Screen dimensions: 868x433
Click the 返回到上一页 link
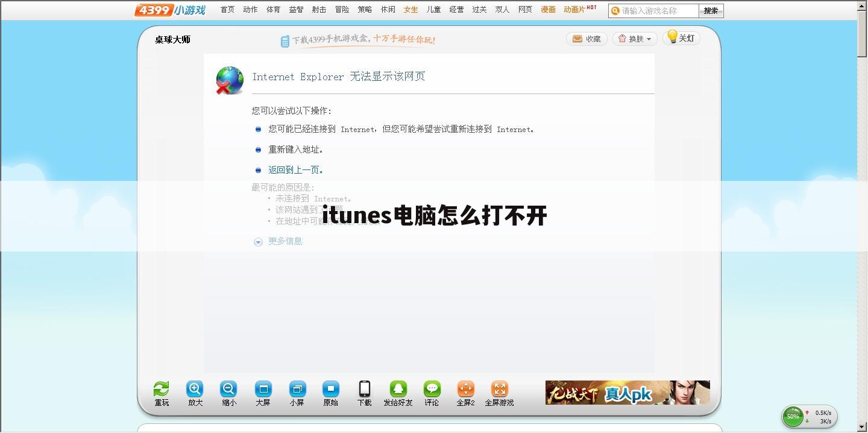pyautogui.click(x=295, y=169)
